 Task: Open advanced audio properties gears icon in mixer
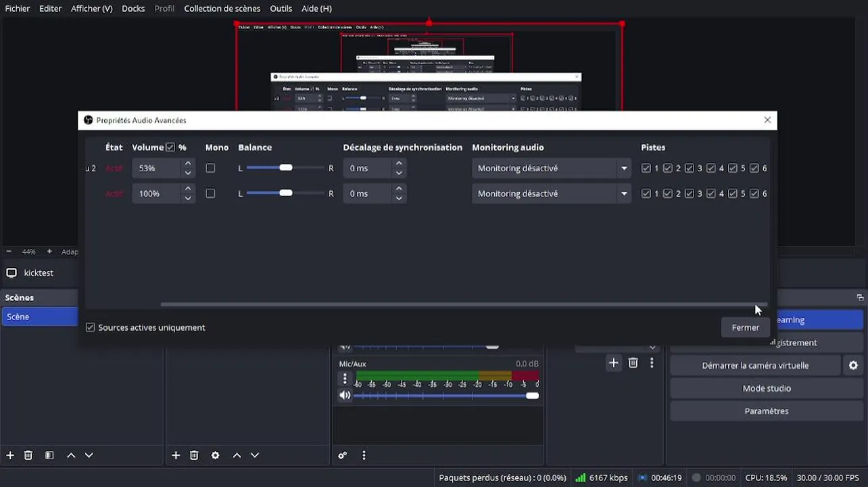pyautogui.click(x=343, y=455)
